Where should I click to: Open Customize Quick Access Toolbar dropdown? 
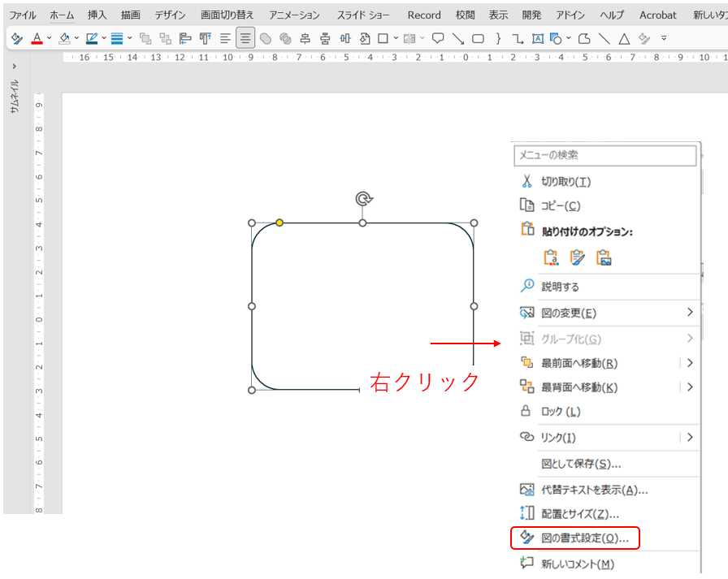coord(664,38)
